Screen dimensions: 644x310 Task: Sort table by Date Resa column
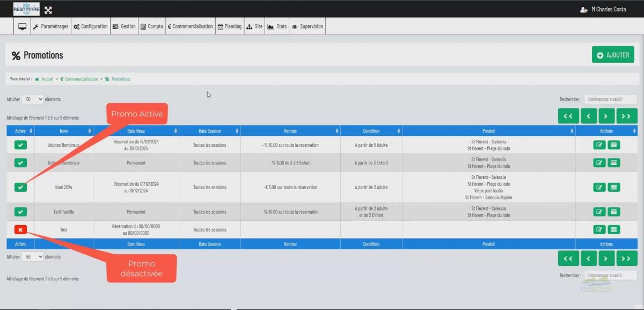pyautogui.click(x=136, y=131)
